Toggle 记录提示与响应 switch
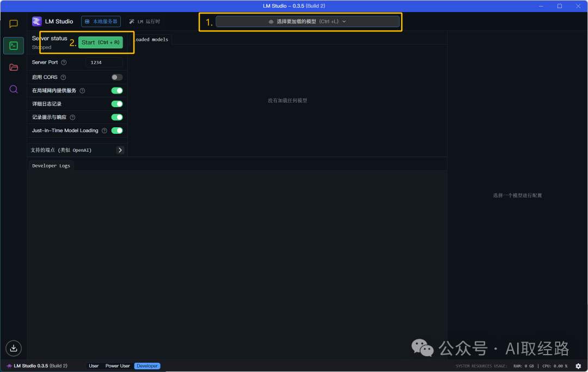This screenshot has width=588, height=372. click(x=117, y=117)
